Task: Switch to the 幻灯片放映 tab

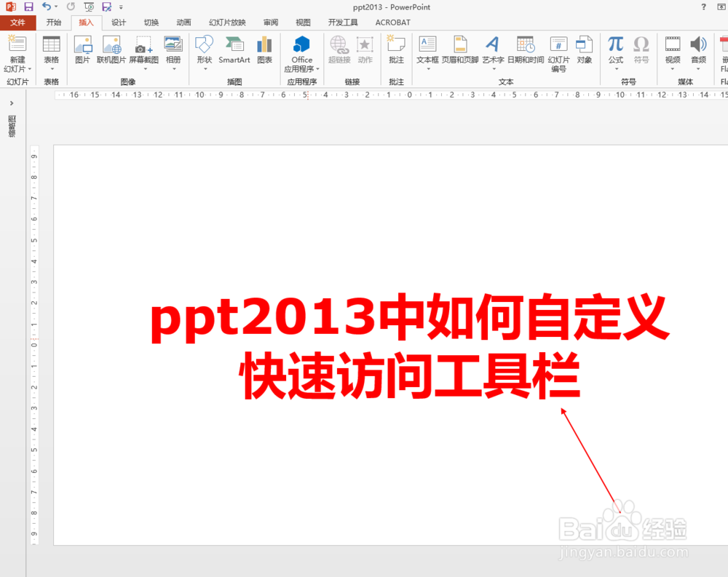Action: coord(227,23)
